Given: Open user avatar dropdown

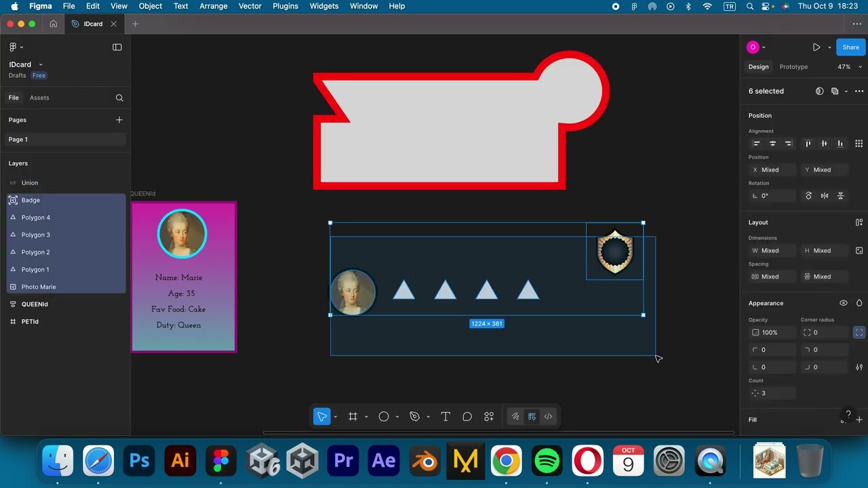Looking at the screenshot, I should coord(756,47).
